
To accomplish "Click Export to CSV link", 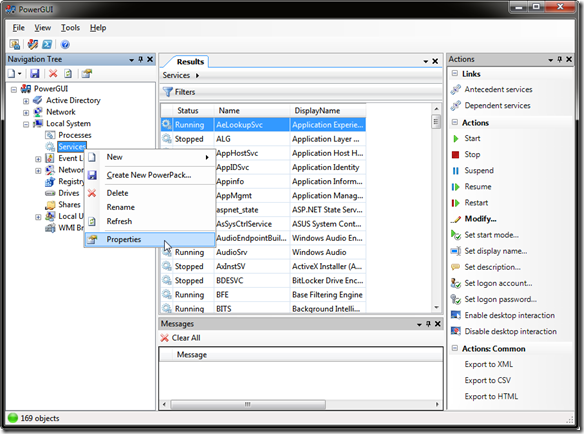I will (487, 380).
